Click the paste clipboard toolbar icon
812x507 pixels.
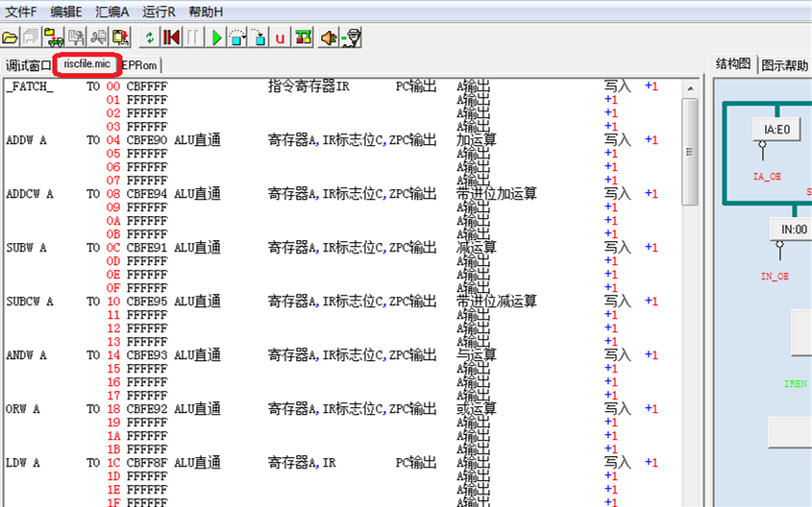point(121,37)
